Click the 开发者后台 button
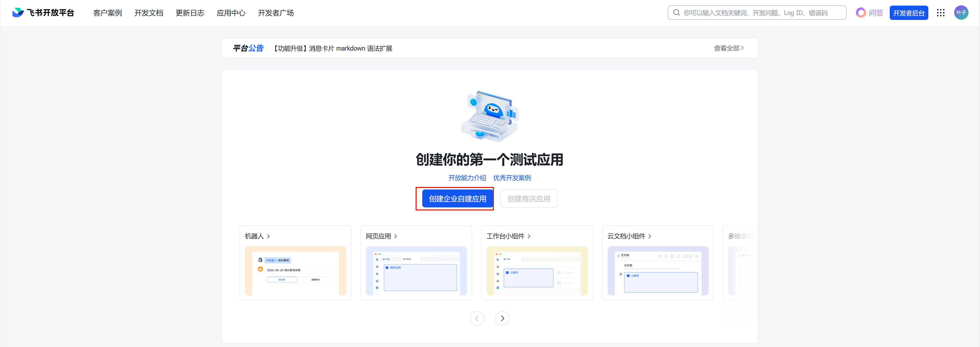 (x=908, y=13)
